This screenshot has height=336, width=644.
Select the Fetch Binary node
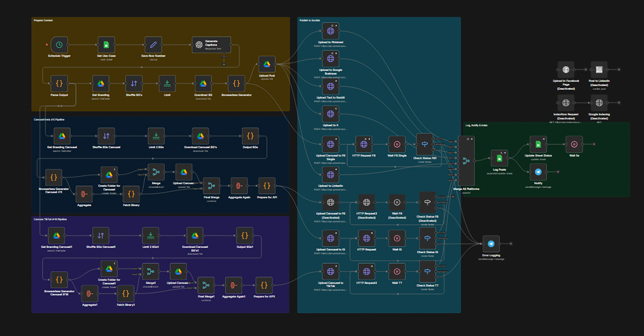[x=131, y=193]
